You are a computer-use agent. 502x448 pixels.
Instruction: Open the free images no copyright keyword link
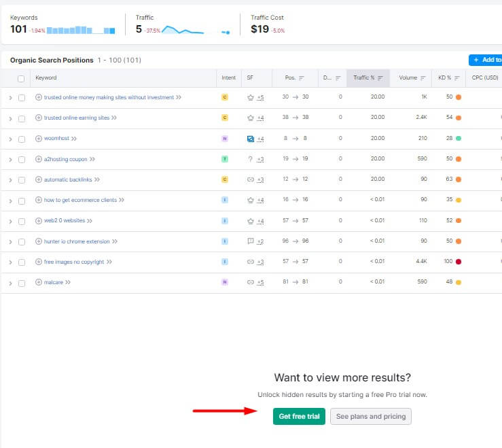(x=74, y=262)
